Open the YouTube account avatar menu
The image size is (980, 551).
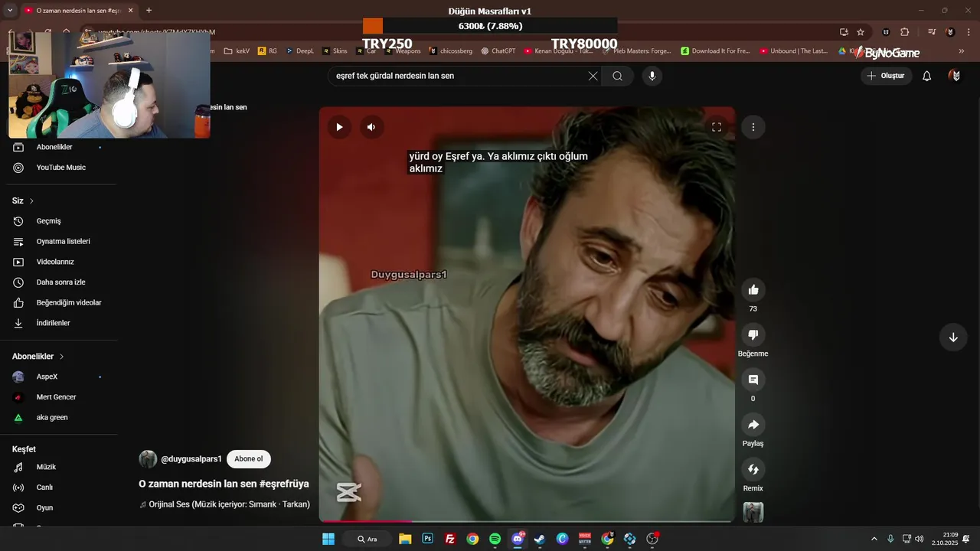pos(955,76)
